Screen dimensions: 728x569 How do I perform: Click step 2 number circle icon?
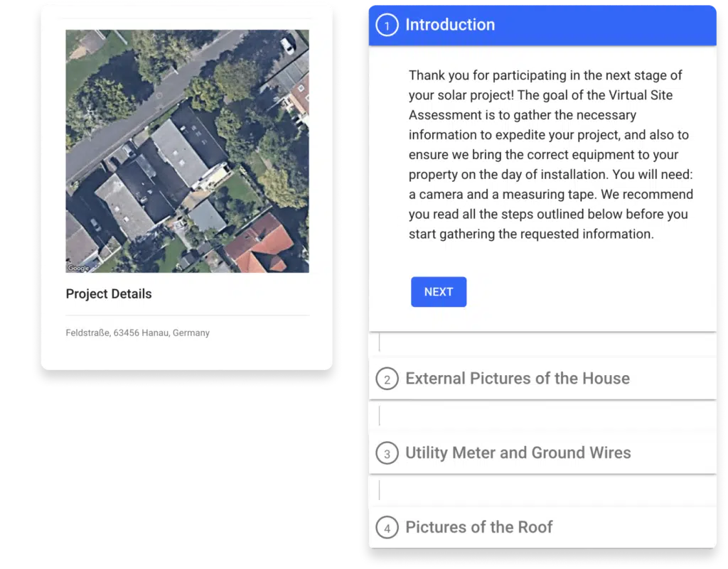[x=387, y=379]
